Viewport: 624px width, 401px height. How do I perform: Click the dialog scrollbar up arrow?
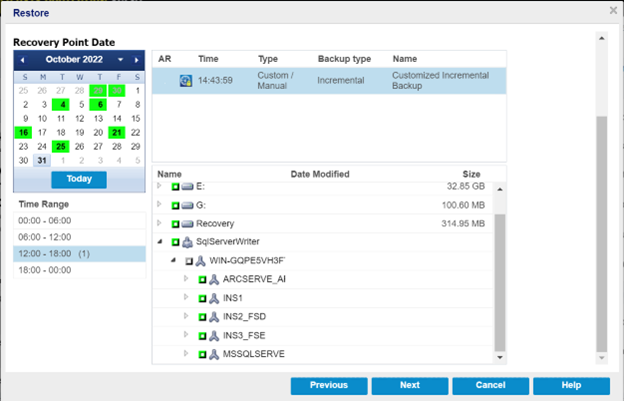click(602, 38)
